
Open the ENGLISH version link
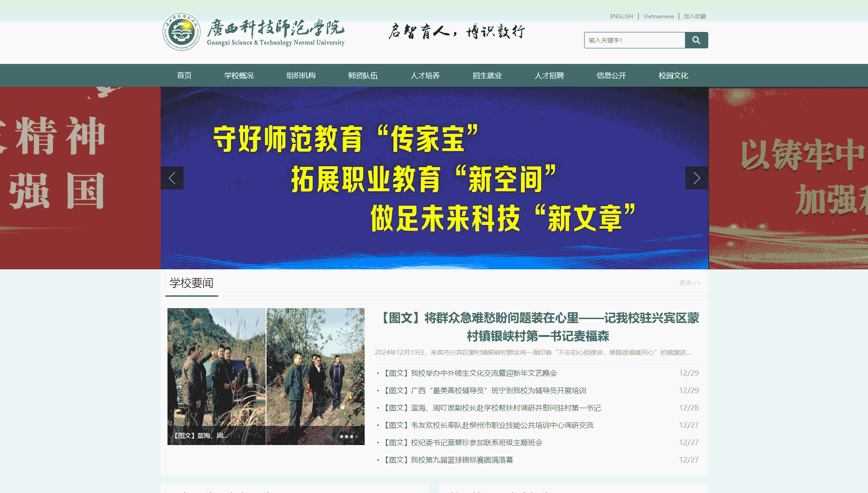tap(622, 16)
